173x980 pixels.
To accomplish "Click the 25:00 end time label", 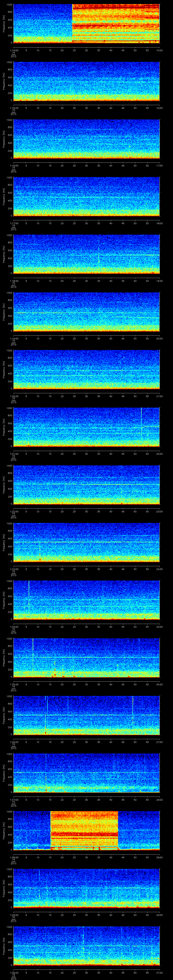I will coord(159,627).
